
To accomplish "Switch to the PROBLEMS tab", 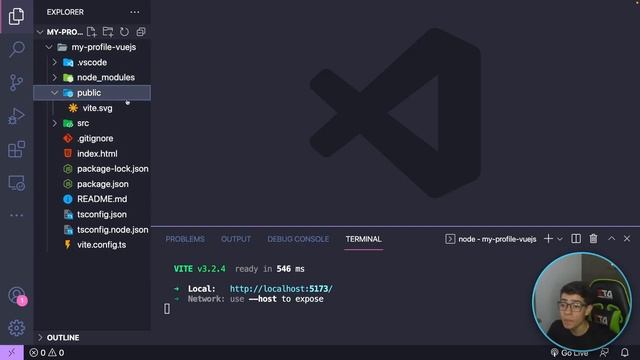I will [x=185, y=239].
